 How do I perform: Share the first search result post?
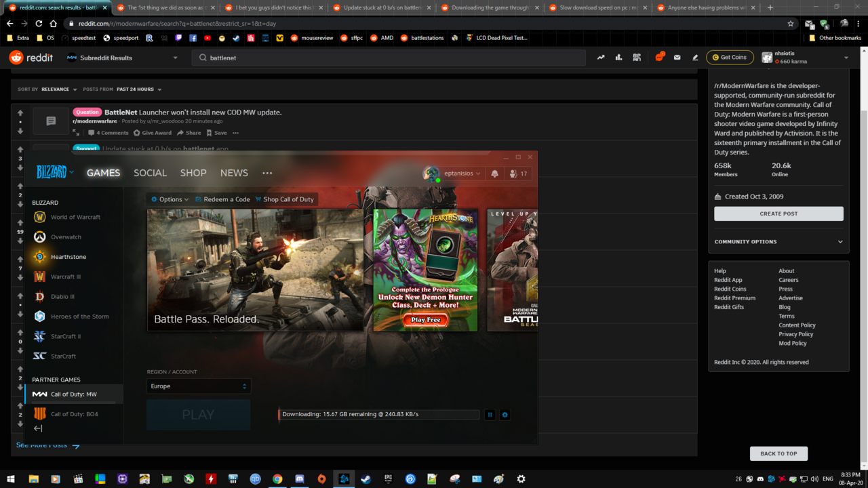click(189, 133)
